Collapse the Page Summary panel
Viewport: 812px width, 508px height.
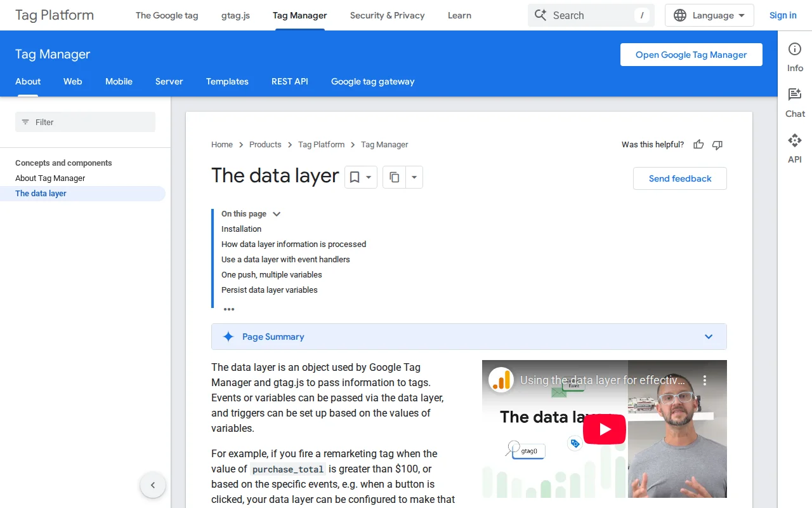point(709,337)
